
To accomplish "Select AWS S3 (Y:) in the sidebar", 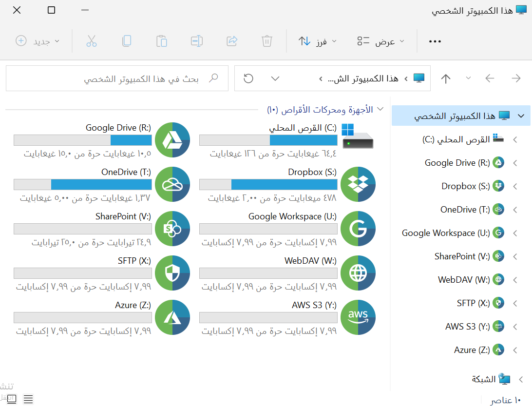I will [x=475, y=326].
